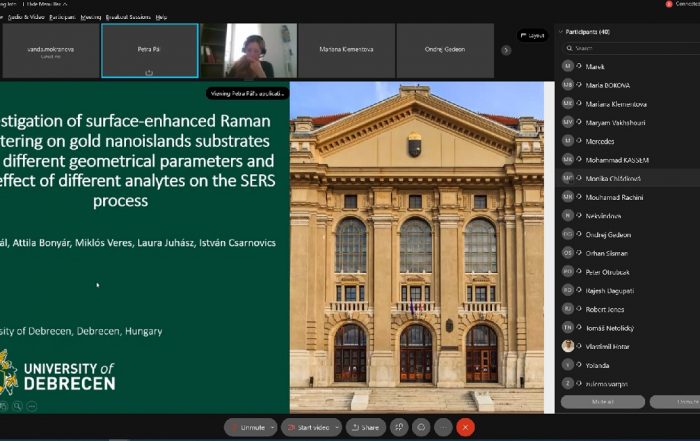Click the red connection indicator at top right

669,4
